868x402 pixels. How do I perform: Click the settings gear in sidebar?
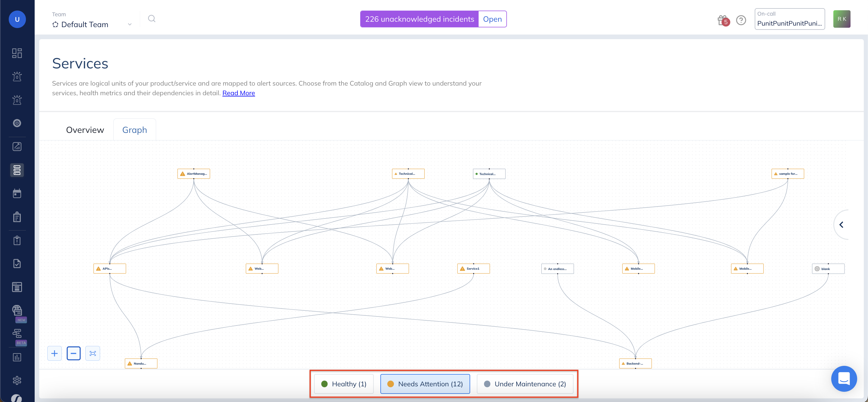tap(17, 380)
